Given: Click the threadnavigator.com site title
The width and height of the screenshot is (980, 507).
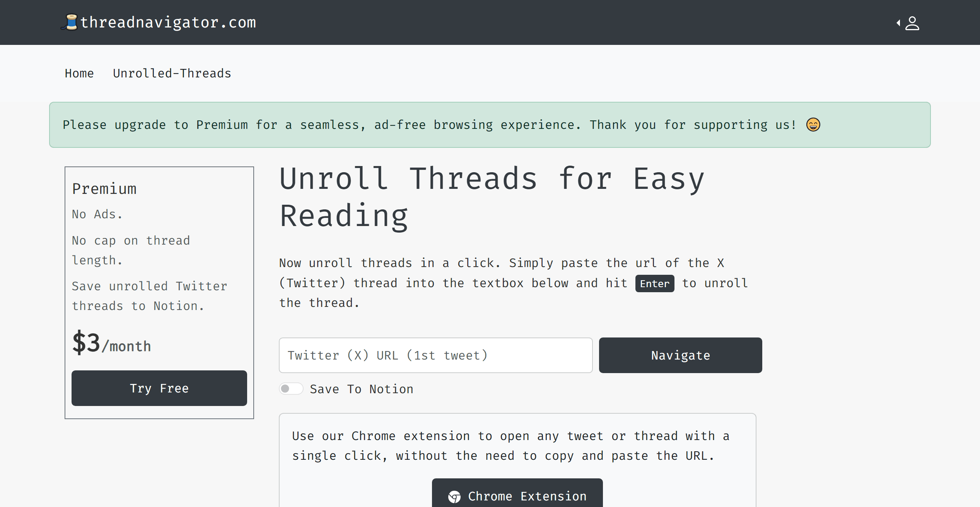Looking at the screenshot, I should click(x=168, y=22).
